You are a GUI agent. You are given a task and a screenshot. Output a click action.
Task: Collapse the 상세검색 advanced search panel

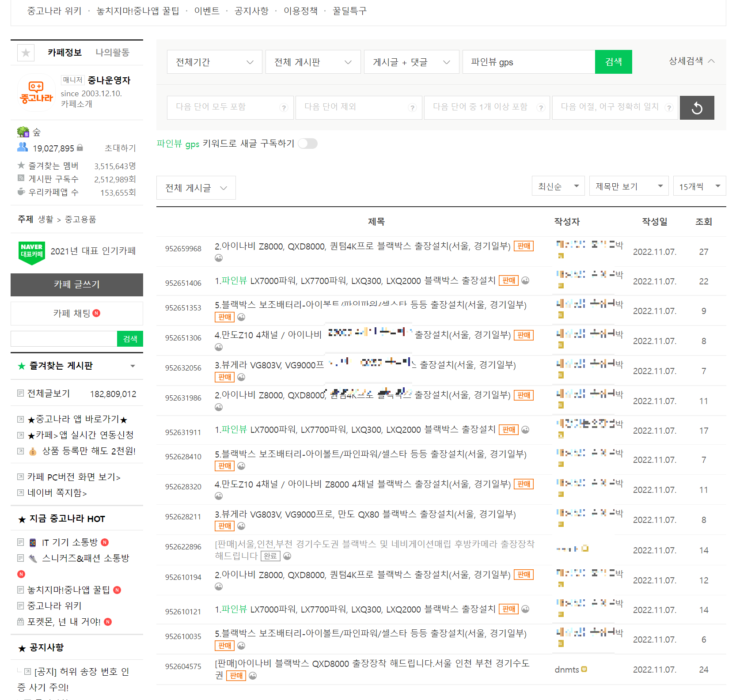tap(692, 61)
